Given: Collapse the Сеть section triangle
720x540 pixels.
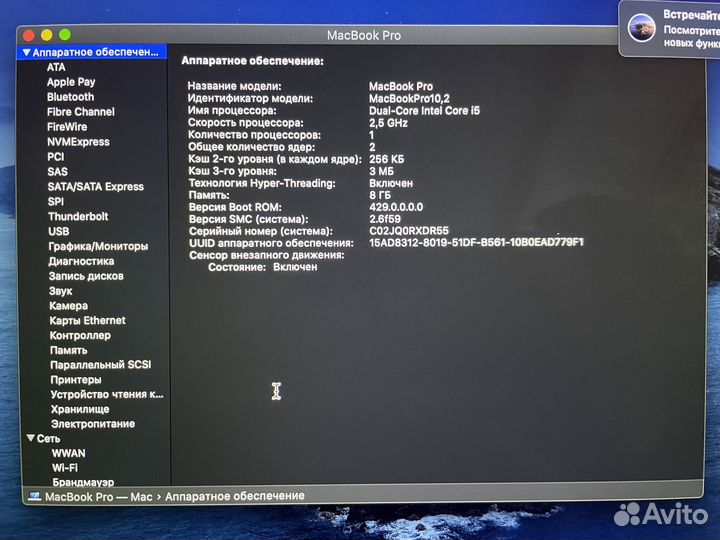Looking at the screenshot, I should click(x=31, y=439).
